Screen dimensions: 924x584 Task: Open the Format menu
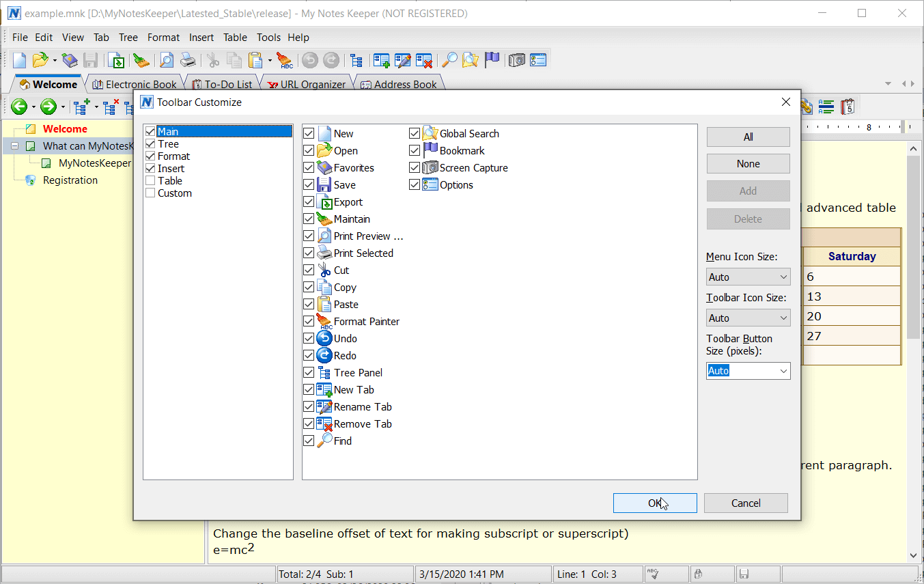click(x=164, y=38)
